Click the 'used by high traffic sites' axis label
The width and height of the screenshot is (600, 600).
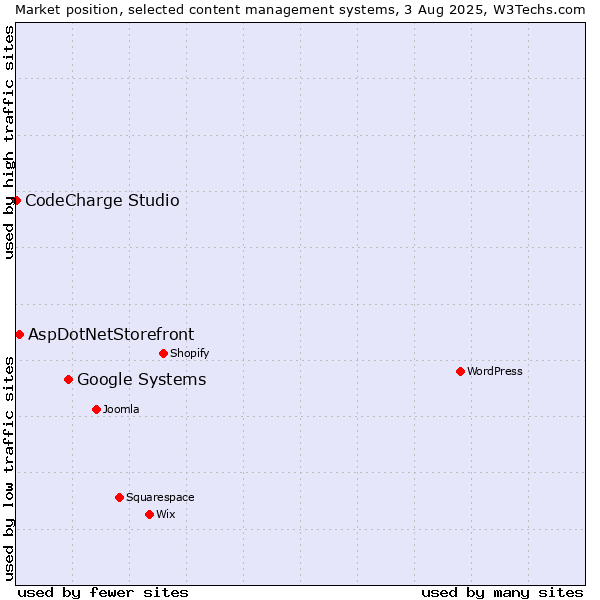[x=9, y=142]
